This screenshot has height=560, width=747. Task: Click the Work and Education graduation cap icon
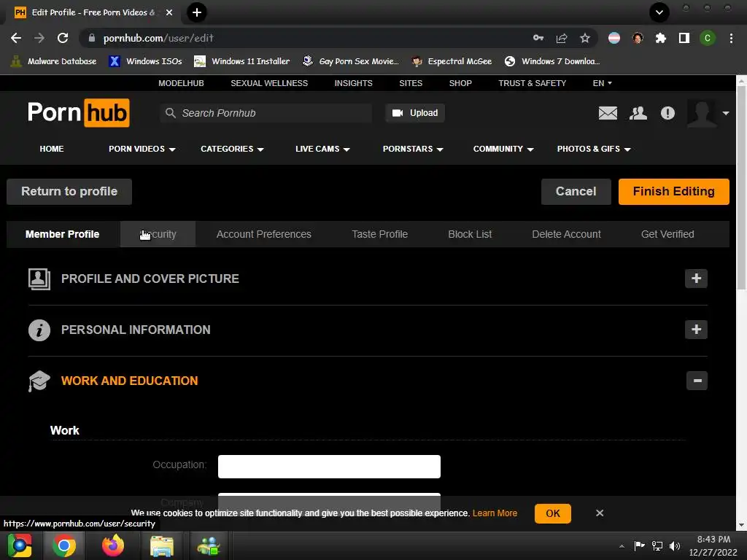point(39,381)
